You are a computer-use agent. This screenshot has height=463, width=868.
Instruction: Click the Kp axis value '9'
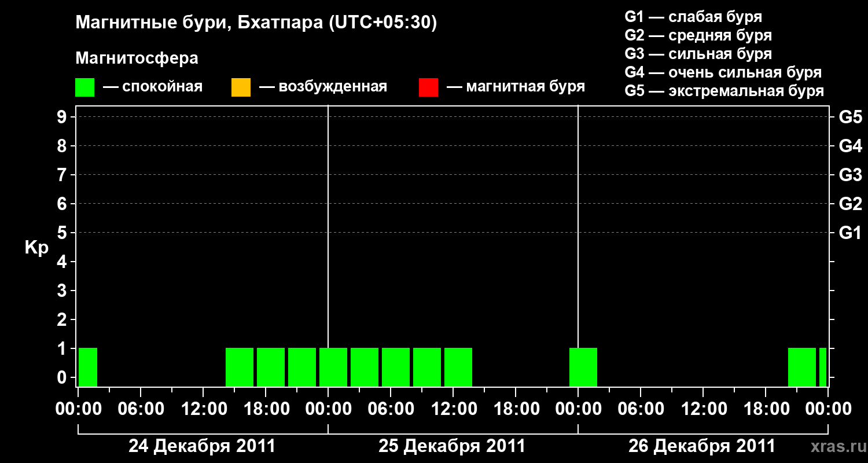(63, 117)
